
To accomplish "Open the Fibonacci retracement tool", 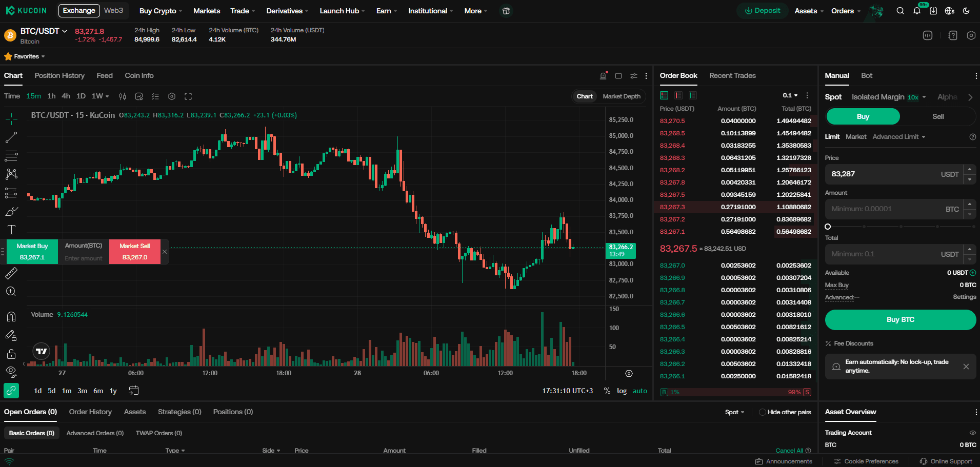I will 11,156.
